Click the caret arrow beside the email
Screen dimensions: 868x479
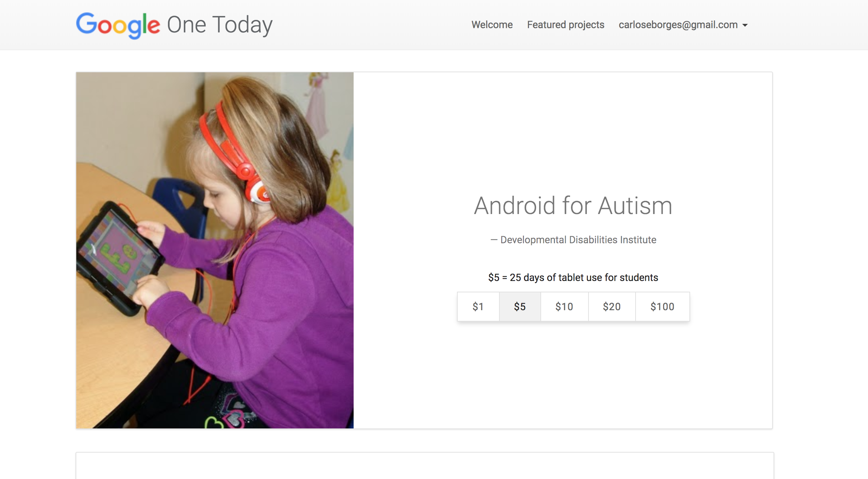(x=745, y=25)
